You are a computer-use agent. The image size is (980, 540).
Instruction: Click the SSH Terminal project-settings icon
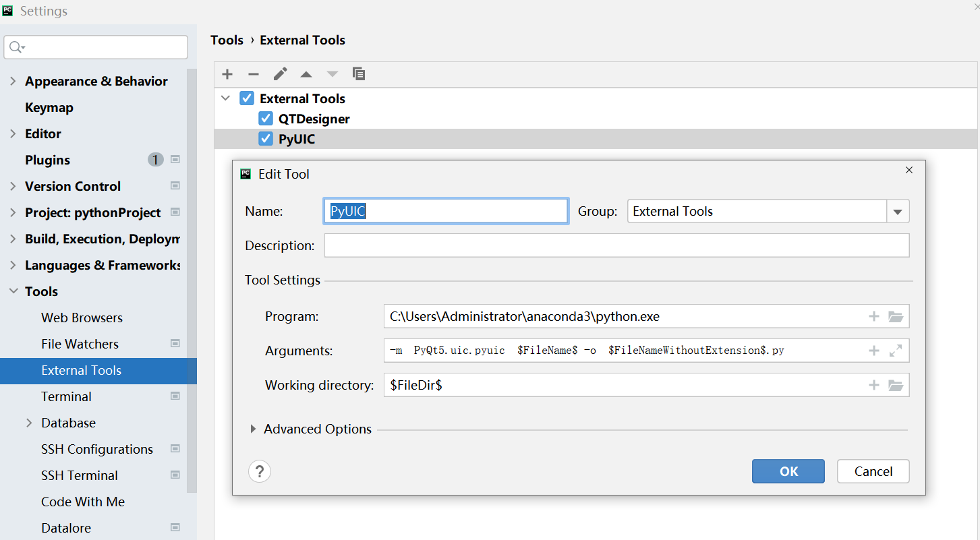(x=175, y=475)
